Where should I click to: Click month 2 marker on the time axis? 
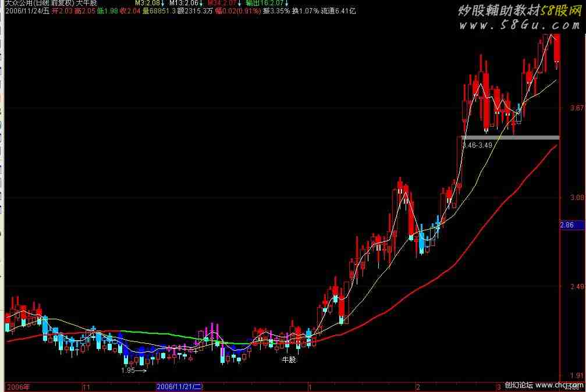[417, 387]
